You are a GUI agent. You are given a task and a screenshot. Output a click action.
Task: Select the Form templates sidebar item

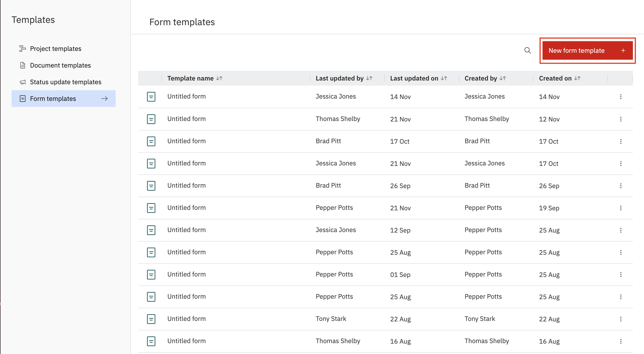[x=53, y=99]
